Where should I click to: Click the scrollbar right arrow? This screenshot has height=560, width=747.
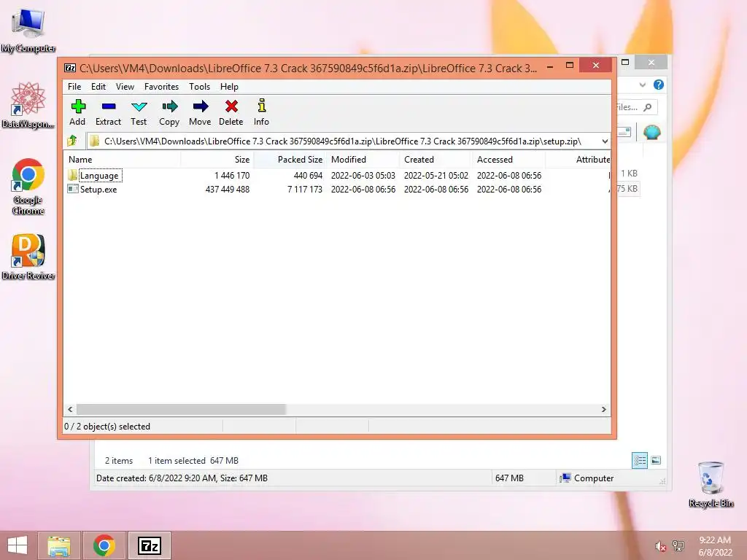tap(603, 410)
